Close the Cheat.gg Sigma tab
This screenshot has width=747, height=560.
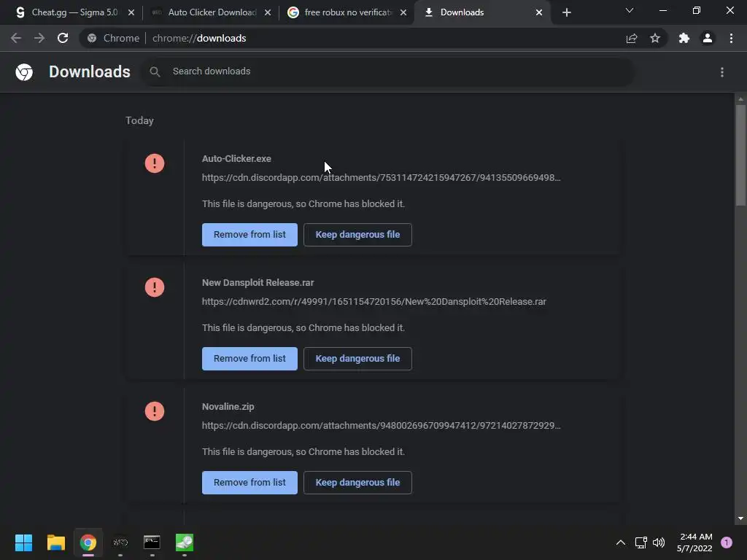pos(131,12)
